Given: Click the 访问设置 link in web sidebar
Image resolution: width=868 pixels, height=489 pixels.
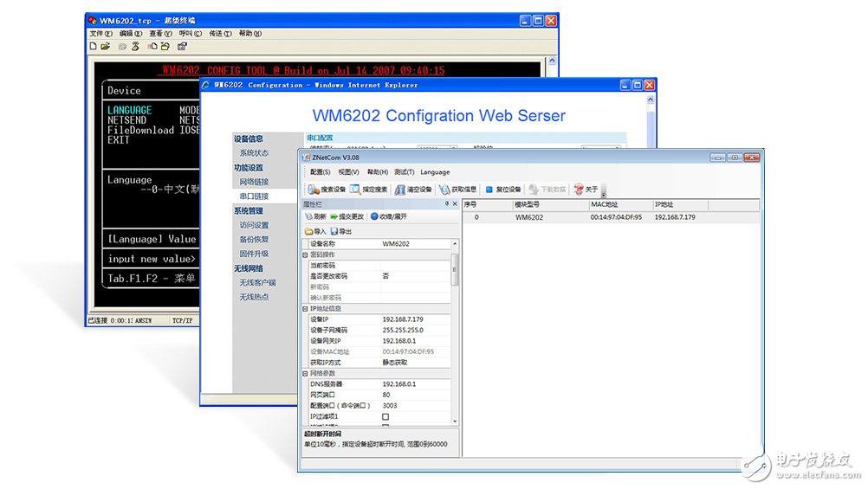Looking at the screenshot, I should point(254,225).
